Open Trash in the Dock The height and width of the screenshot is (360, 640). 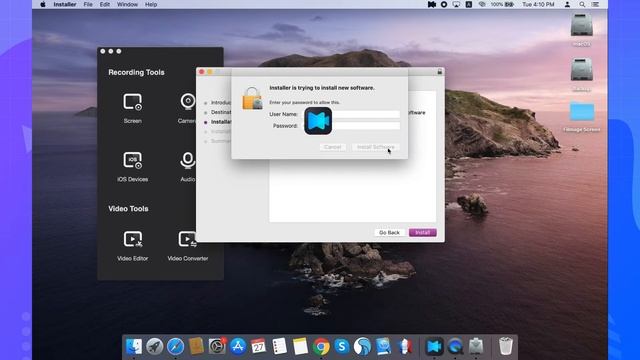[505, 347]
